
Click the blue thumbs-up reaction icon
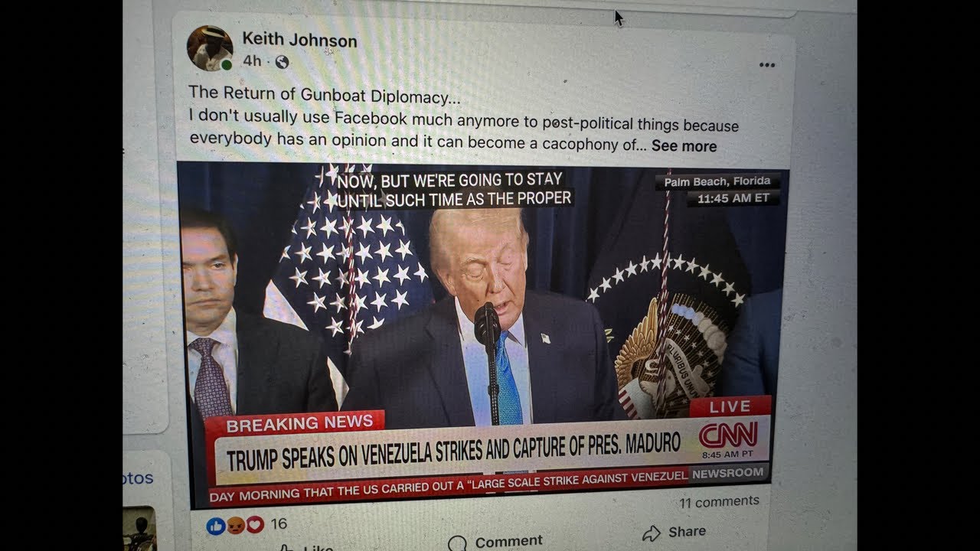(x=216, y=526)
